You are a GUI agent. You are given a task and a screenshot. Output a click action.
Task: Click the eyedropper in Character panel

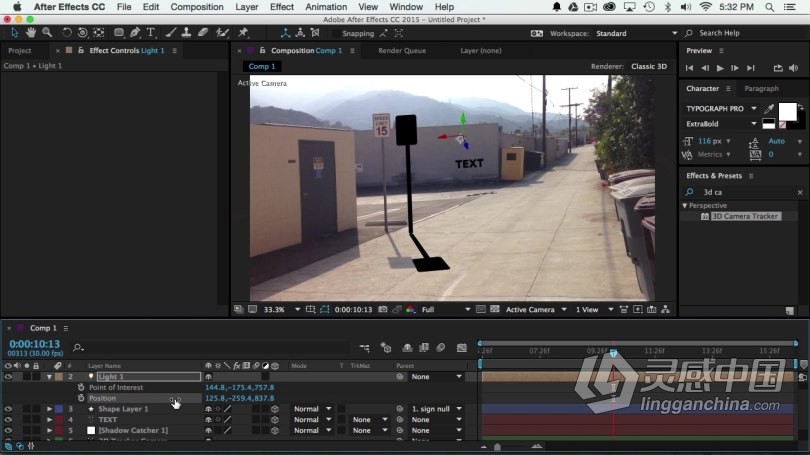[x=769, y=108]
